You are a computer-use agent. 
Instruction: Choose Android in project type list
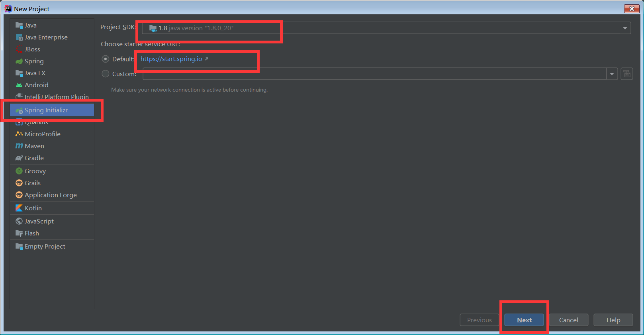click(52, 85)
